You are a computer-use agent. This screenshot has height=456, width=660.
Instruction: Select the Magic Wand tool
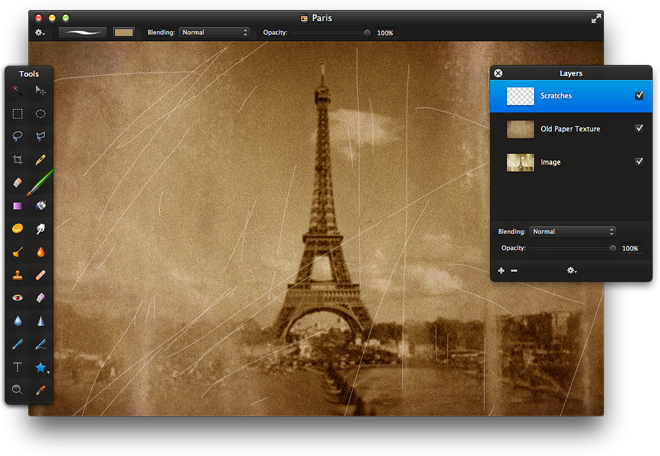coord(17,90)
